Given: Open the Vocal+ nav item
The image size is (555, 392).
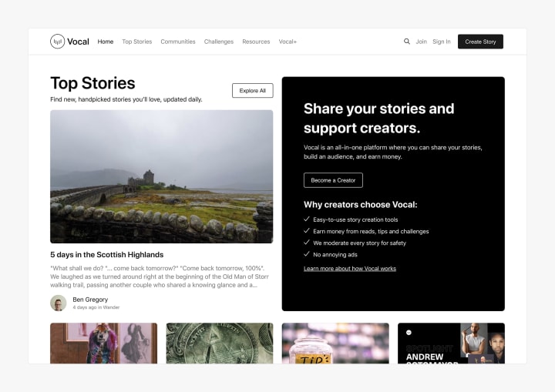Looking at the screenshot, I should tap(288, 42).
